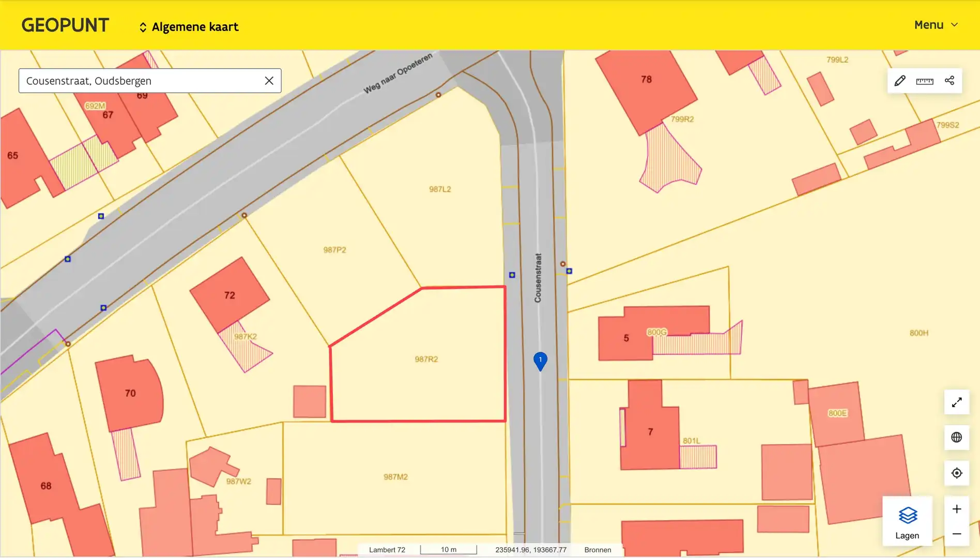Click the blue location marker pin

click(540, 361)
